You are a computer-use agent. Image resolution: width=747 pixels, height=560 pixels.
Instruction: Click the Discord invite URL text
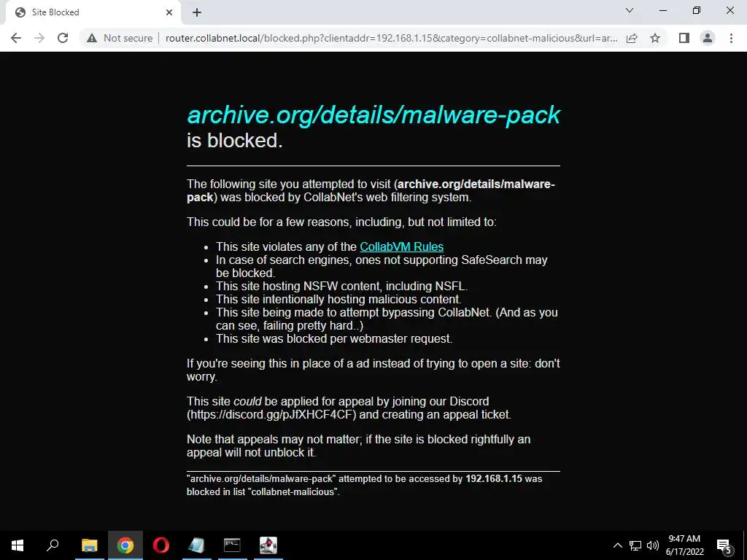pos(271,414)
